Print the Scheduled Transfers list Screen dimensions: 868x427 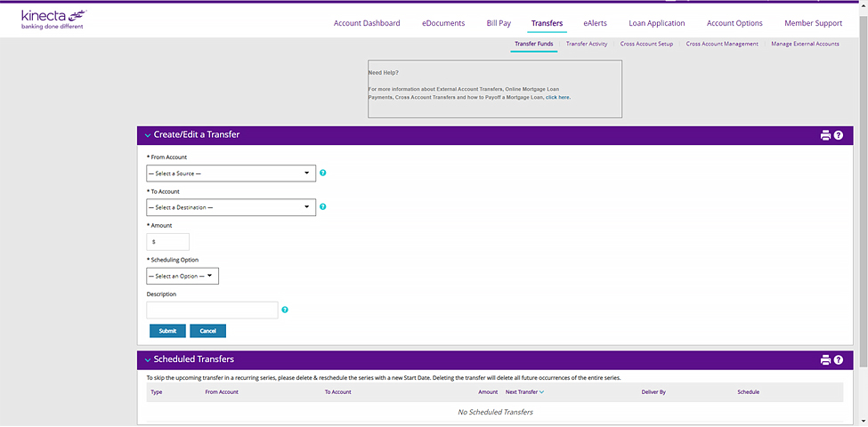click(x=825, y=359)
